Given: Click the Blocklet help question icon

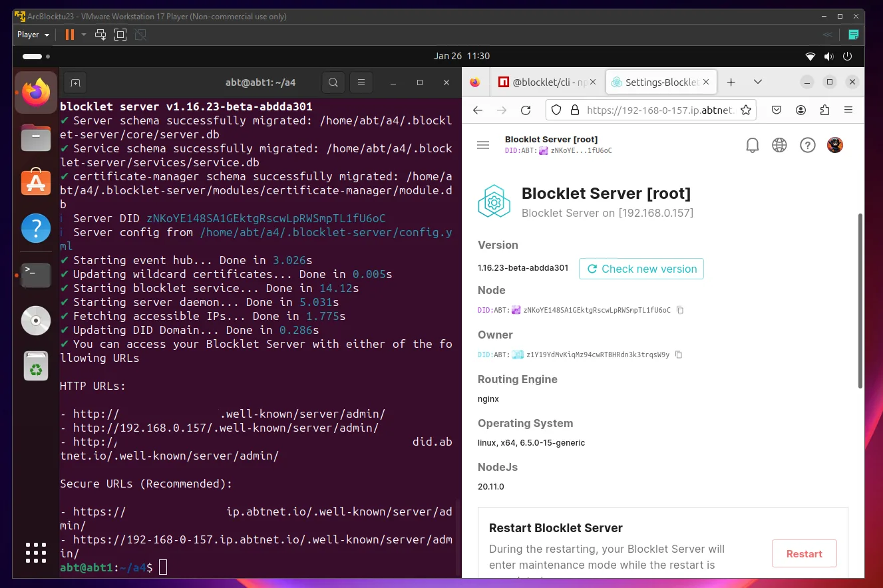Looking at the screenshot, I should (807, 145).
